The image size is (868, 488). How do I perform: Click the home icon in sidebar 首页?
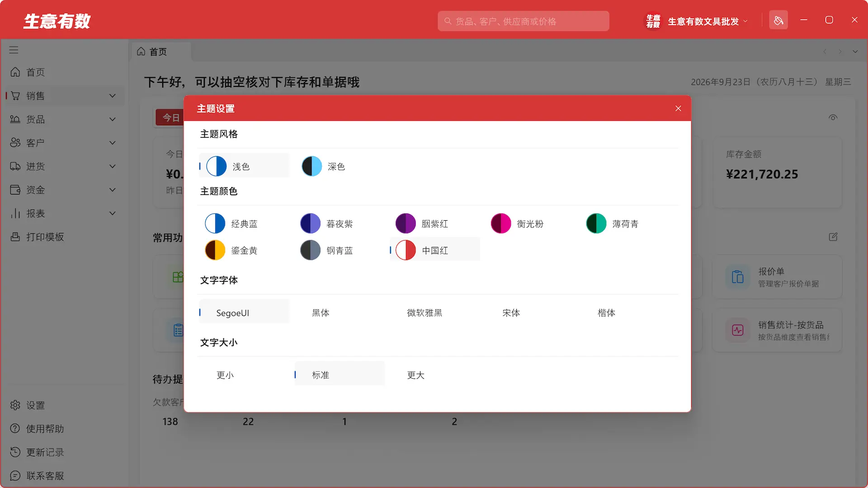[x=15, y=72]
